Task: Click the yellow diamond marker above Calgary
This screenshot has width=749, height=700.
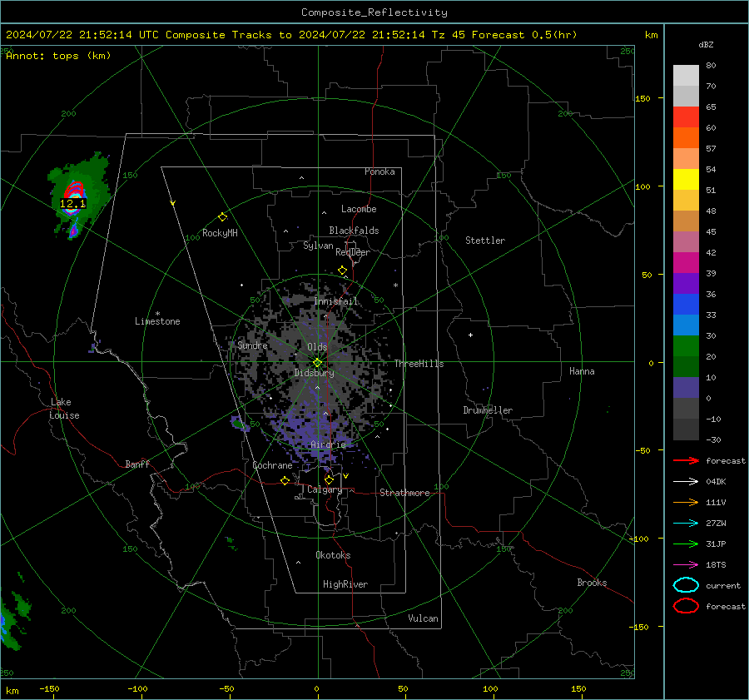Action: [329, 479]
